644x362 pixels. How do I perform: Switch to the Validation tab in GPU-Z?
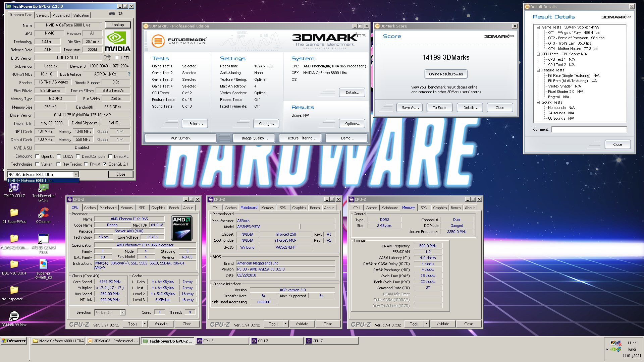coord(81,15)
